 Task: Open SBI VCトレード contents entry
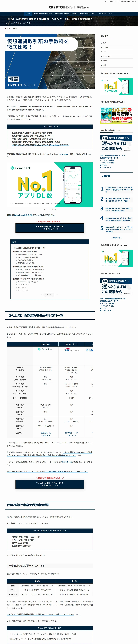point(23,285)
